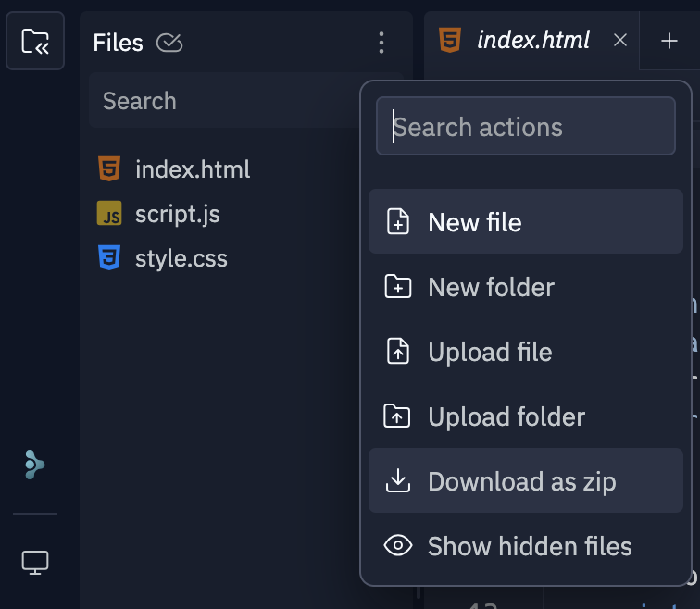Click the JS icon beside script.js

pyautogui.click(x=109, y=214)
